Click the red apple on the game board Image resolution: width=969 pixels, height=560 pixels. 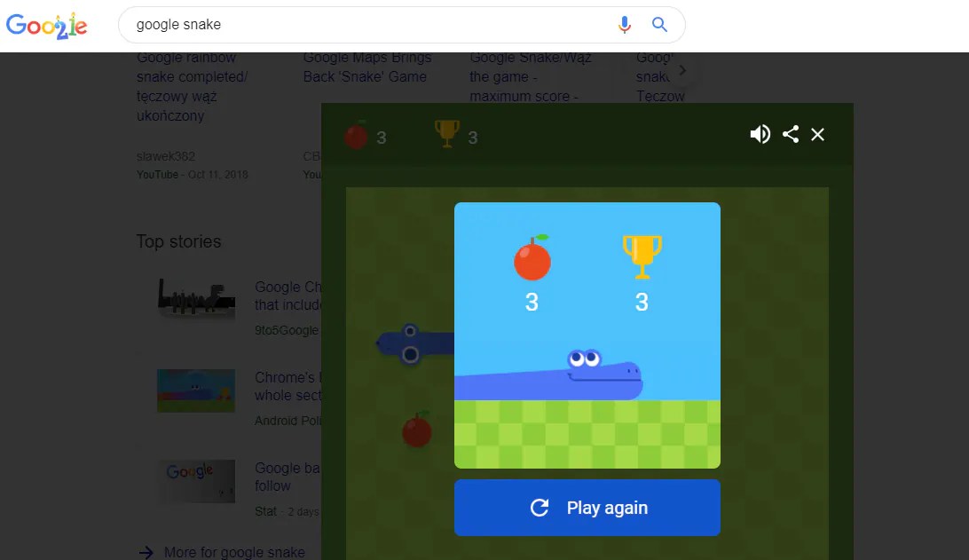click(x=417, y=429)
